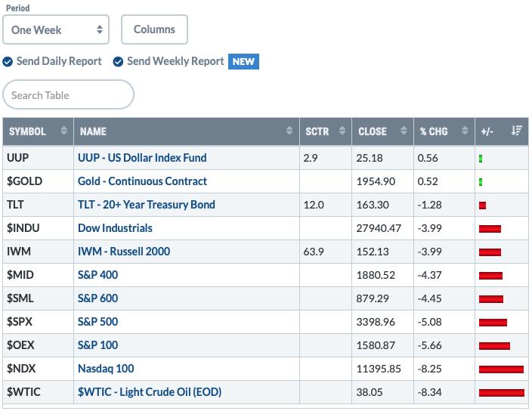The image size is (532, 411).
Task: Open UUP - US Dollar Index Fund link
Action: (142, 158)
